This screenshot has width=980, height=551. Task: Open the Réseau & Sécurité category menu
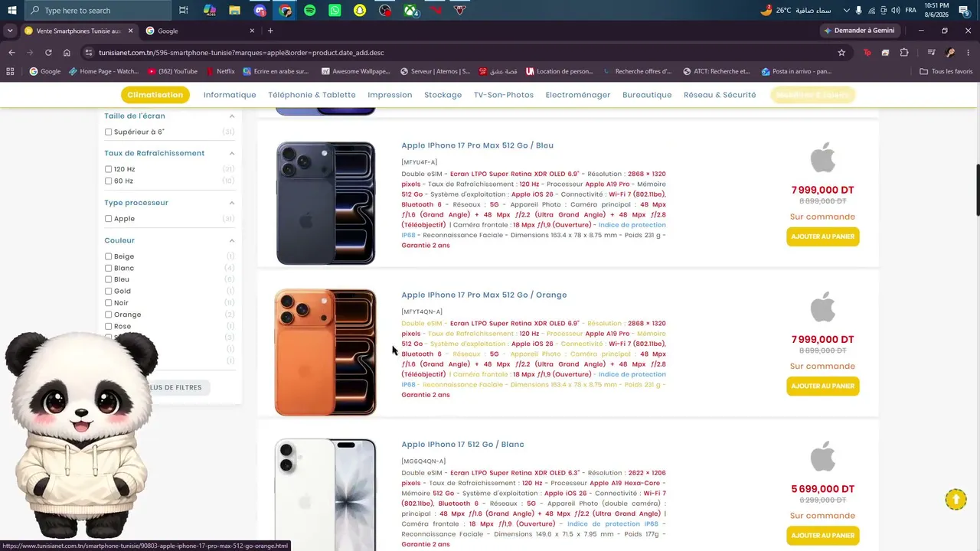click(720, 95)
